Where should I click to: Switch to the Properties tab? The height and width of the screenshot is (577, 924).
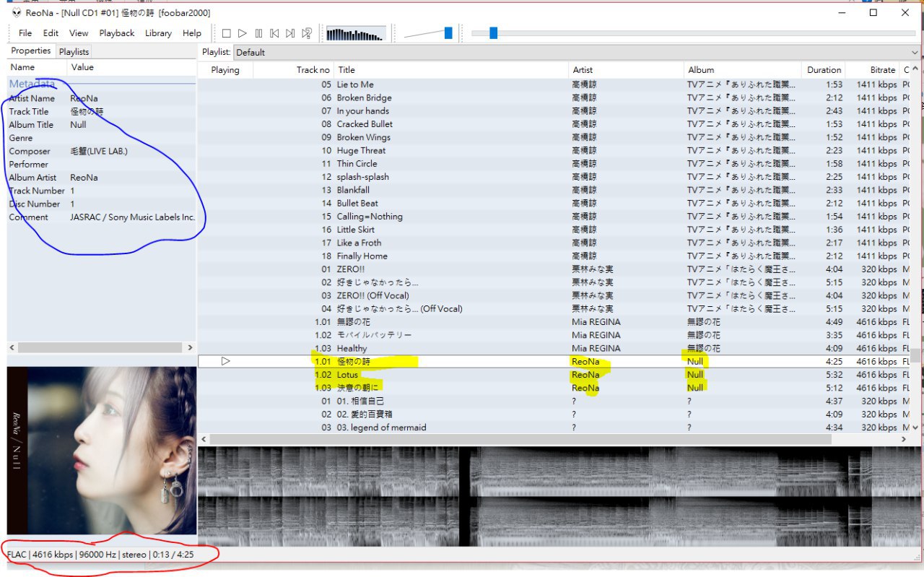[x=31, y=51]
